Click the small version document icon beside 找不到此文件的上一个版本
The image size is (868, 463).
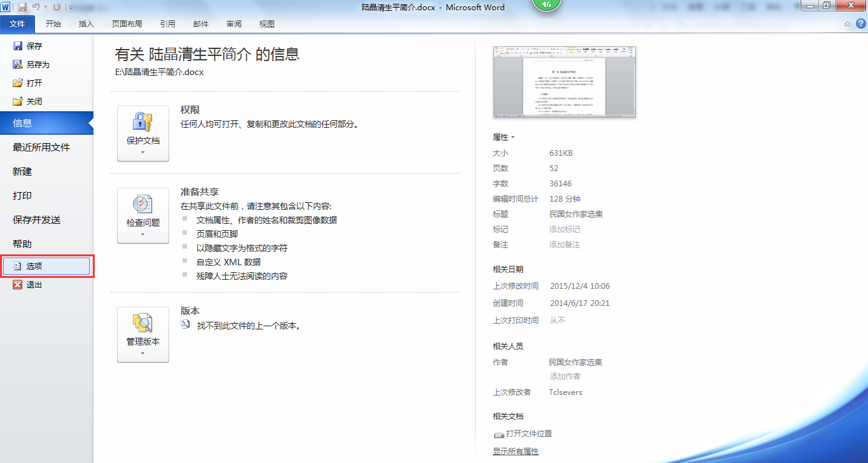(186, 325)
